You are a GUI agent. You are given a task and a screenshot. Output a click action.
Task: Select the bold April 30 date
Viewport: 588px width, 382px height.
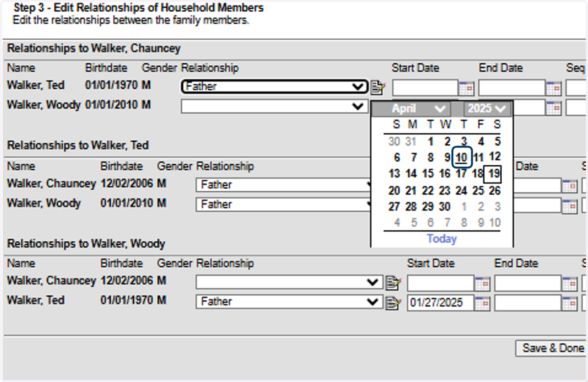pos(444,206)
